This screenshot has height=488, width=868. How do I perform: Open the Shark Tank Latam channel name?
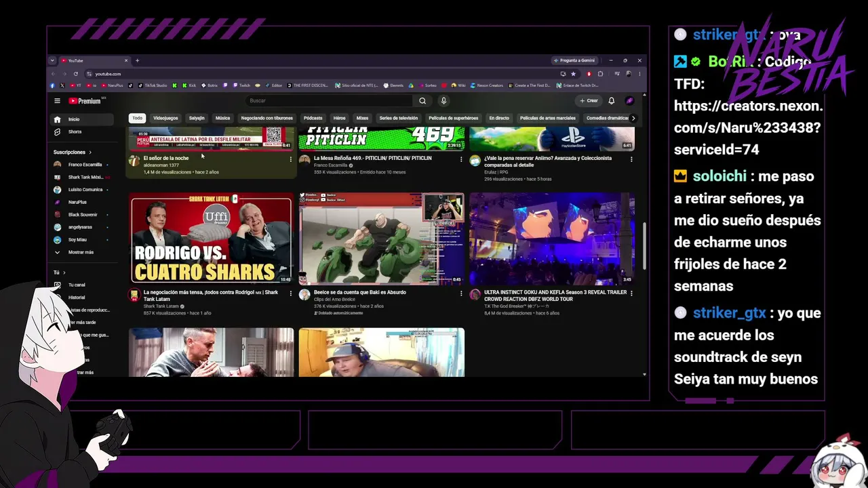click(x=161, y=306)
